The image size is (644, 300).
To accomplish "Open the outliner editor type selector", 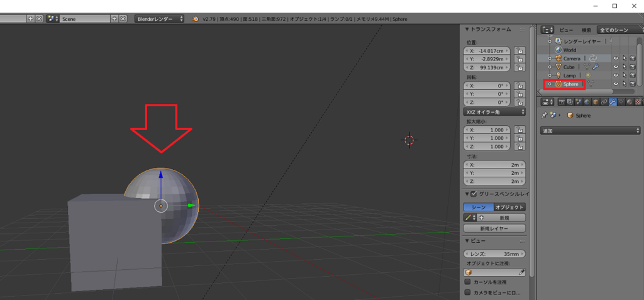I will click(548, 30).
